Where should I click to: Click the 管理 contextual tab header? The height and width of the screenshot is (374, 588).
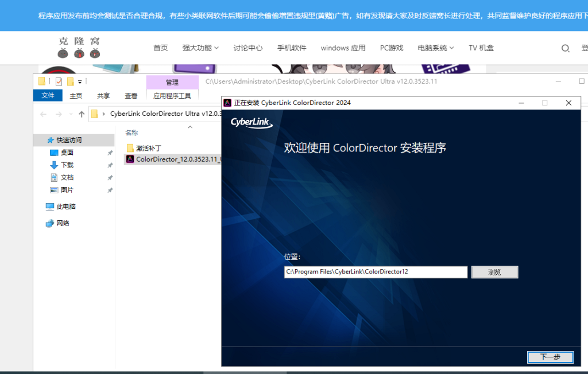[172, 83]
